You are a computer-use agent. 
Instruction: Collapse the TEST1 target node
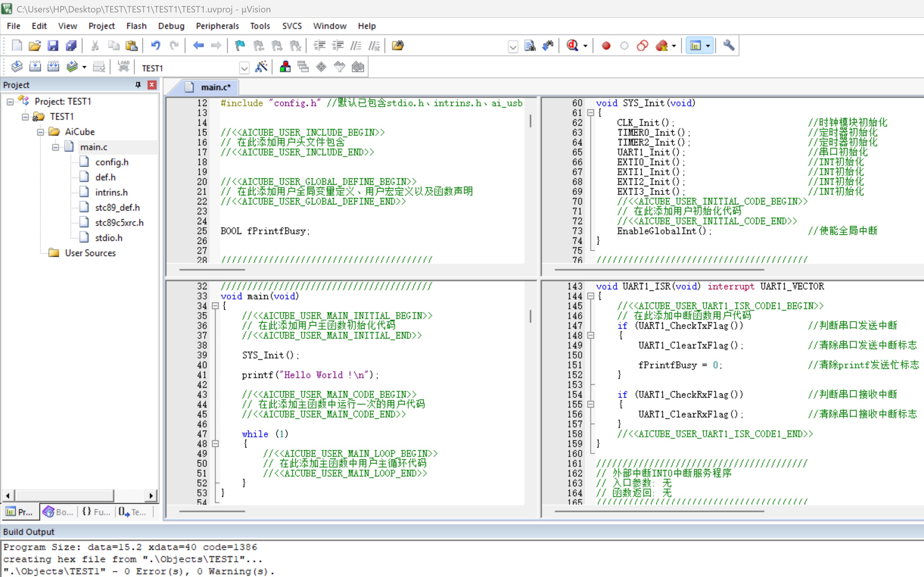point(25,117)
